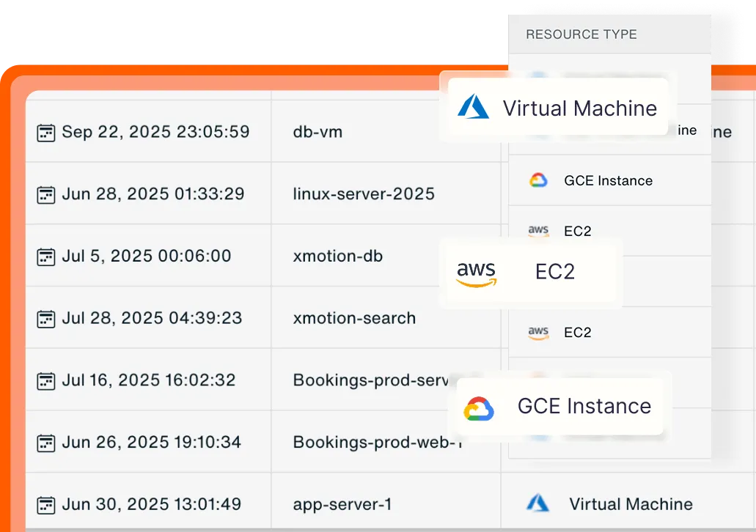The width and height of the screenshot is (756, 532).
Task: Click the small EC2 text beside xmotion-search row
Action: [x=578, y=333]
